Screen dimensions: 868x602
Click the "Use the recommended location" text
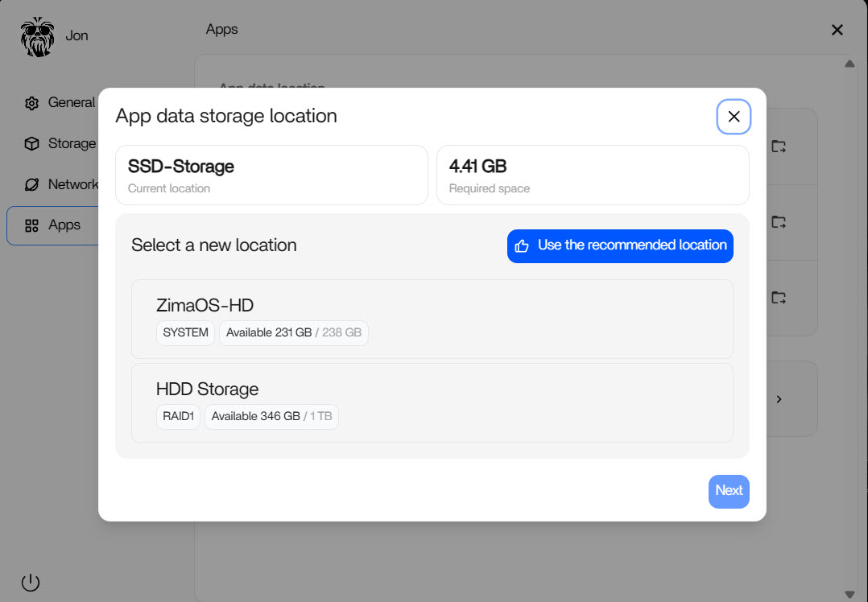tap(631, 245)
